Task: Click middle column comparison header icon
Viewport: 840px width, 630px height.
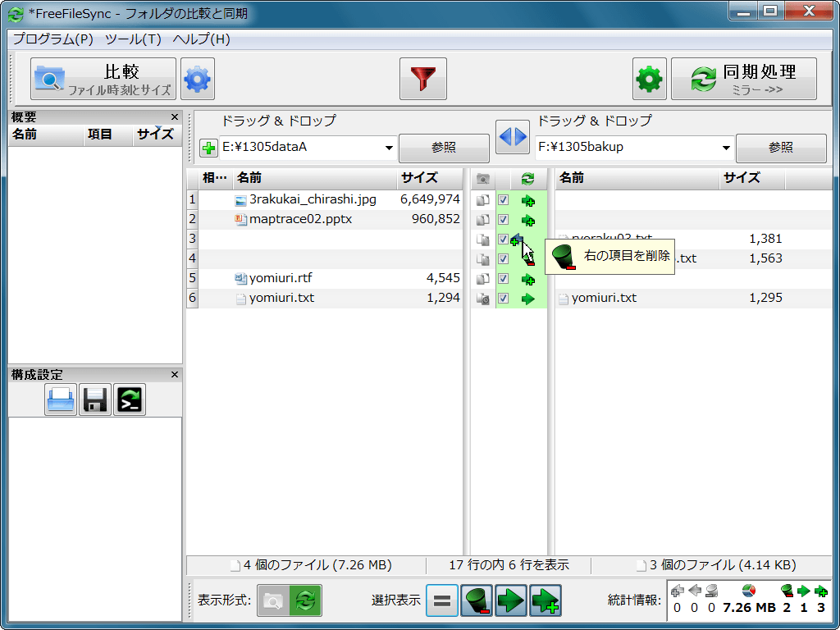Action: (x=483, y=179)
